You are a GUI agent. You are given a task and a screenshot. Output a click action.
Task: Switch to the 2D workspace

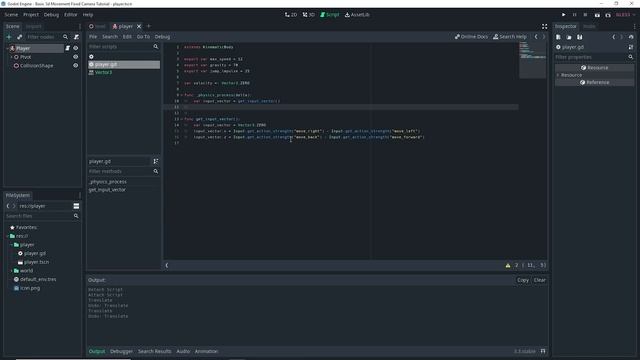tap(291, 15)
